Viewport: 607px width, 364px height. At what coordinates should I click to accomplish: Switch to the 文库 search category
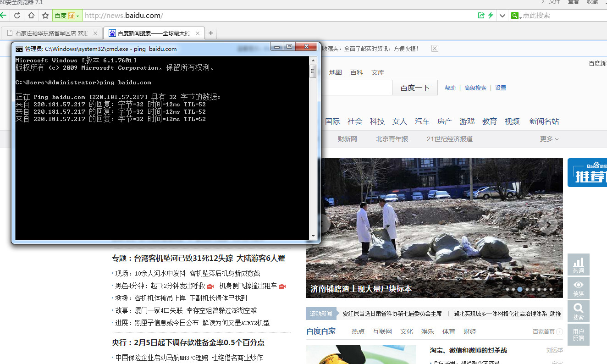(x=378, y=72)
